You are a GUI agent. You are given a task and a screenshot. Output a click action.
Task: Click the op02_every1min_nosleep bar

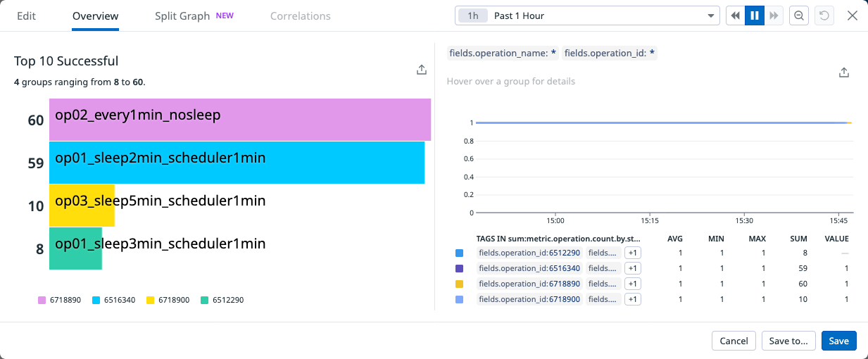[x=239, y=120]
